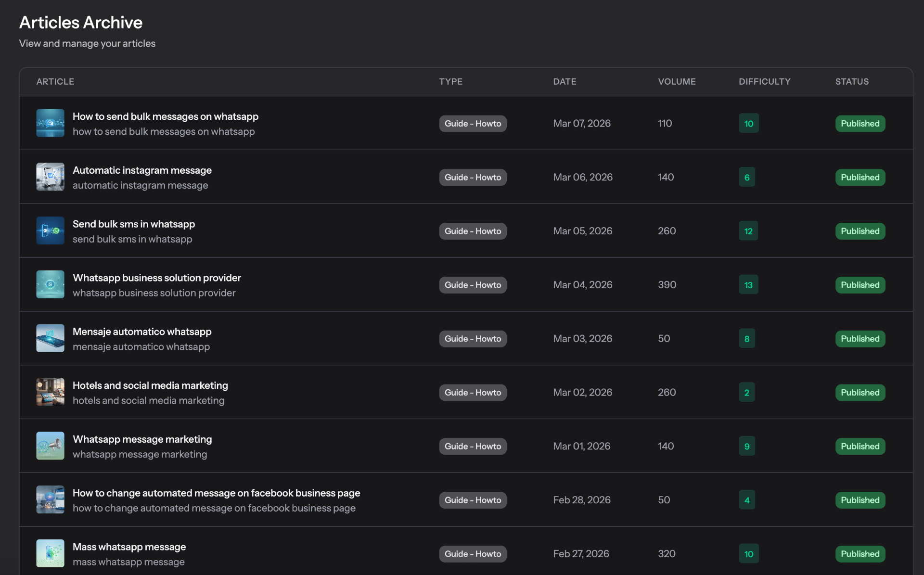Viewport: 924px width, 575px height.
Task: Click difficulty badge 13 for Whatsapp business solution
Action: pyautogui.click(x=748, y=285)
